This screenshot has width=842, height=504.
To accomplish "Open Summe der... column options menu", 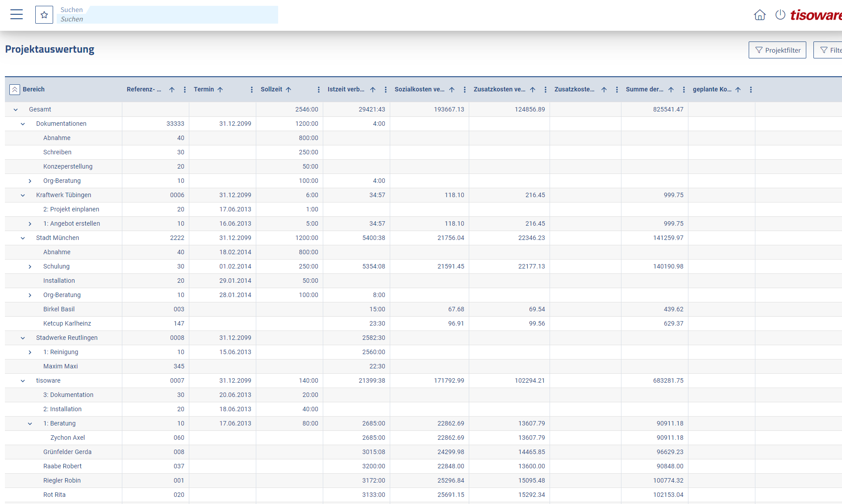I will point(684,90).
